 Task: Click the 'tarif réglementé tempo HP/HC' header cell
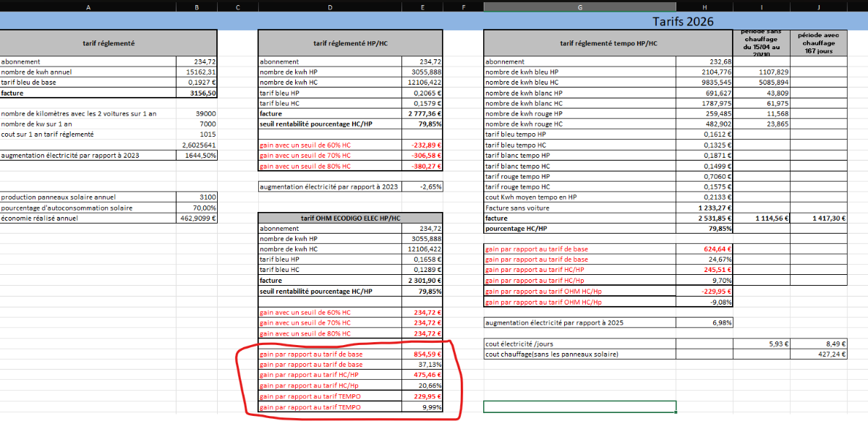pyautogui.click(x=608, y=43)
